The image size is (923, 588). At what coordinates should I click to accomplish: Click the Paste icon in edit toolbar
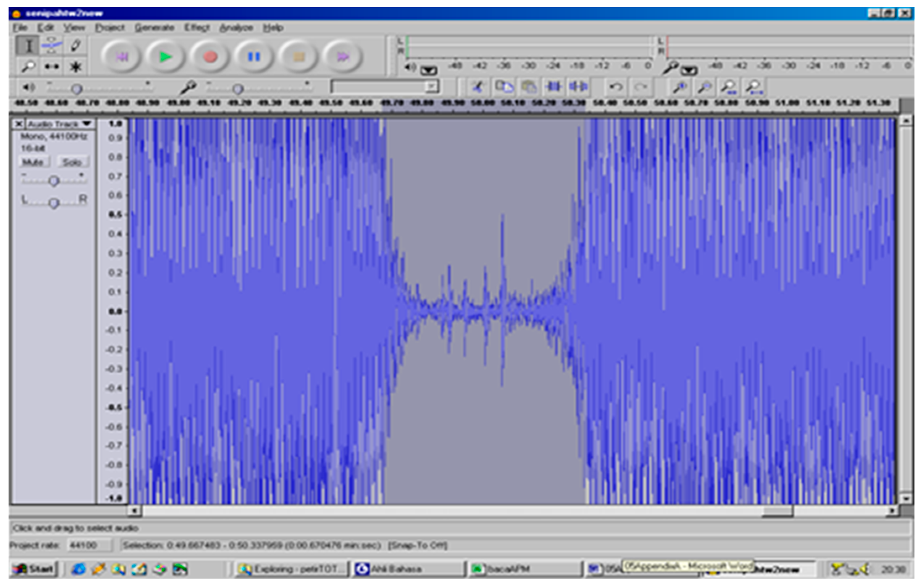[529, 87]
